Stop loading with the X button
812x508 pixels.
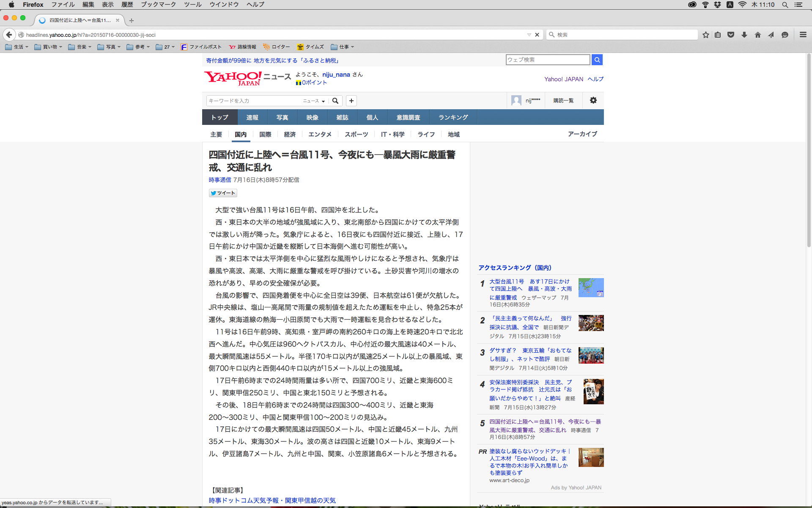click(537, 35)
